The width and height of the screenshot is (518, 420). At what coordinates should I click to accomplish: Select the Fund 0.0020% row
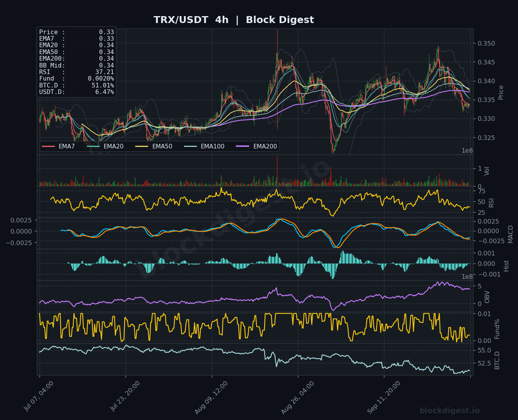(x=76, y=79)
